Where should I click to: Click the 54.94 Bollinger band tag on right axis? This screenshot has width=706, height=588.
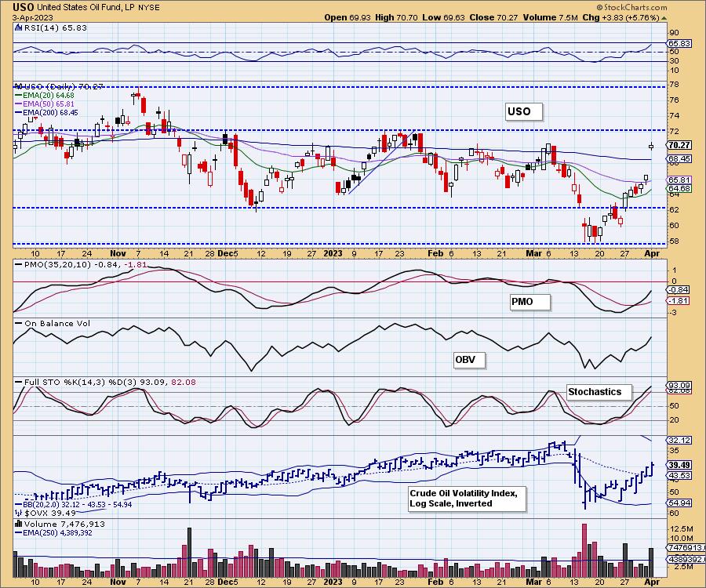[x=679, y=503]
